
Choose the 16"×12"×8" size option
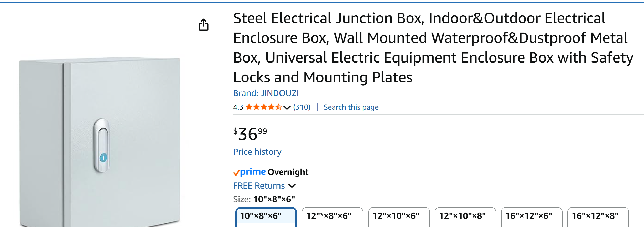tap(598, 216)
